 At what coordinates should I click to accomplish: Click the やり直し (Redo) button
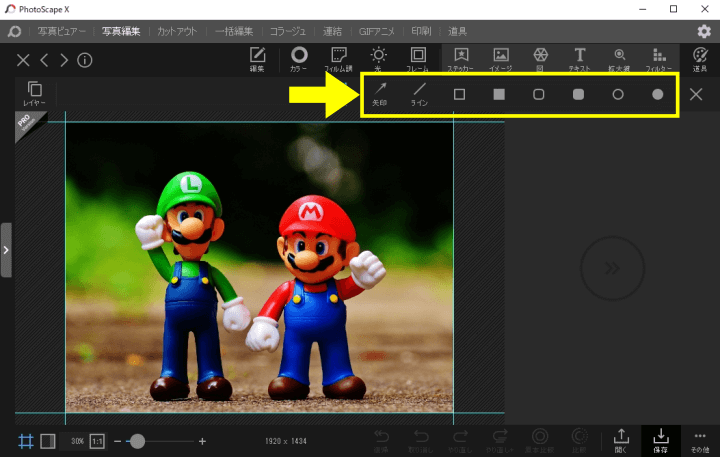pyautogui.click(x=460, y=441)
